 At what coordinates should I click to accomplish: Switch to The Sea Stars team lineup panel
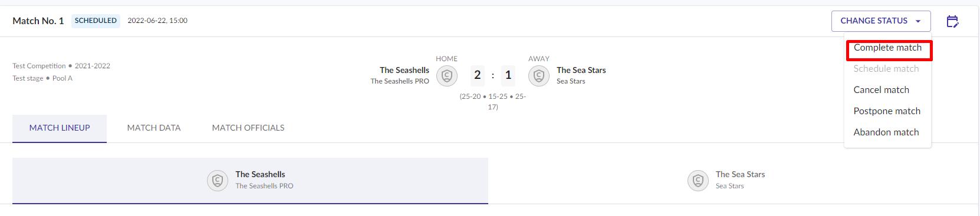point(731,181)
